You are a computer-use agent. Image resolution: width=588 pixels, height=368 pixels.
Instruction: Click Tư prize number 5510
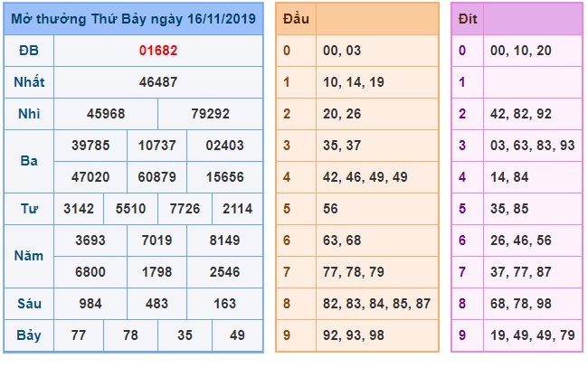tap(131, 209)
